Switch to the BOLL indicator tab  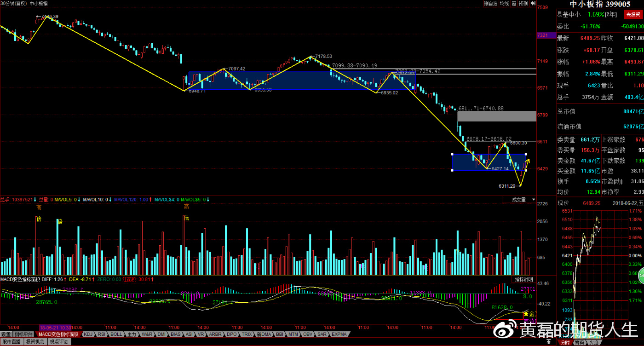pos(117,334)
